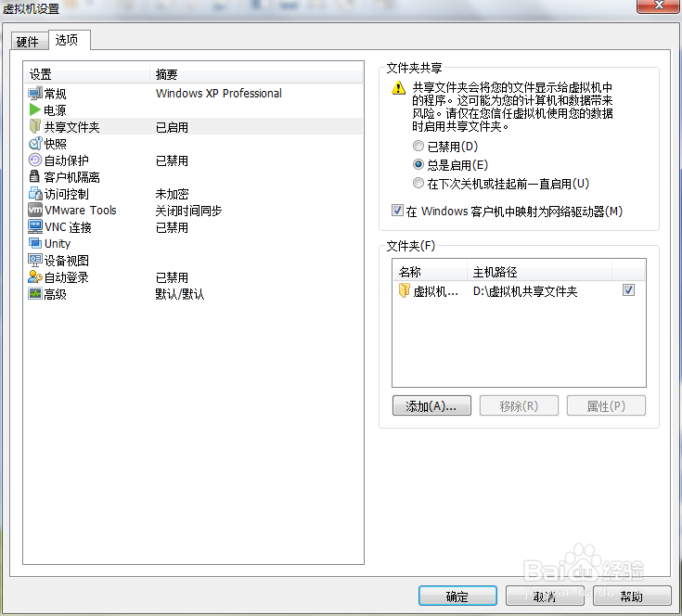Screen dimensions: 682x616
Task: Click the Windows XP Professional summary text
Action: click(x=219, y=93)
